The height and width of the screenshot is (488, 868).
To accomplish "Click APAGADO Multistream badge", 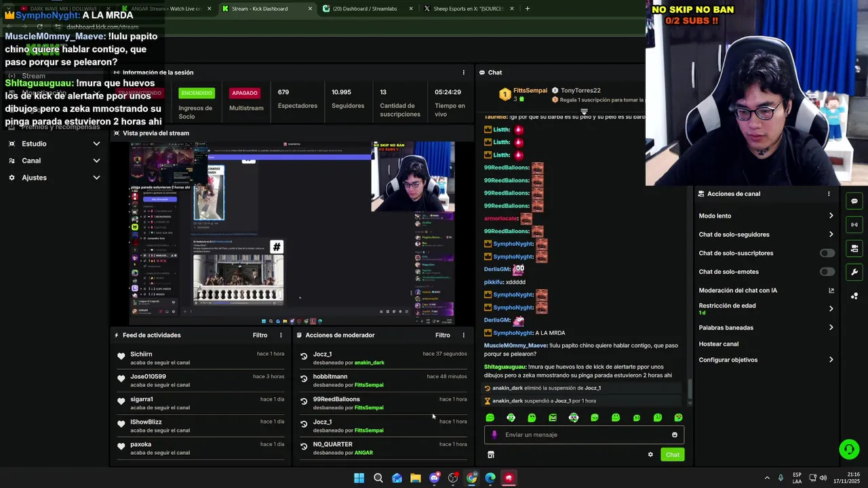I will 245,93.
